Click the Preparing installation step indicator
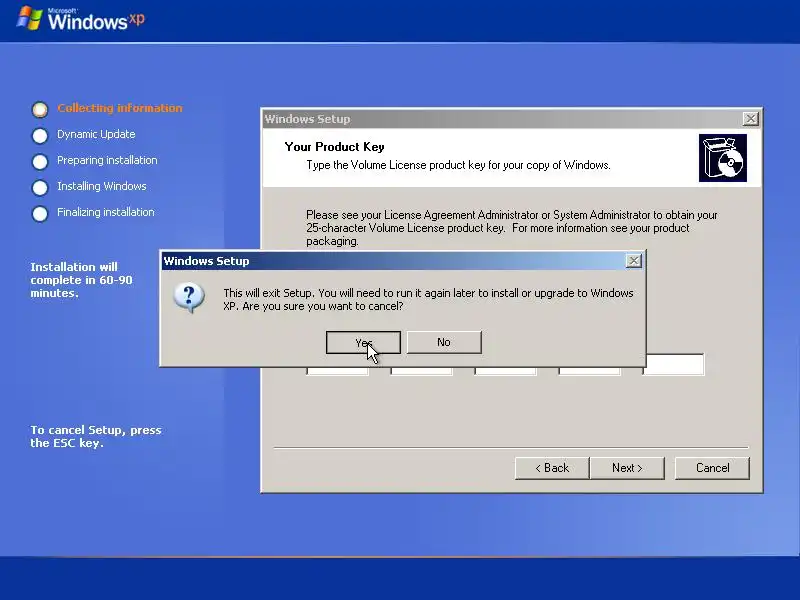This screenshot has width=800, height=600. click(x=40, y=161)
